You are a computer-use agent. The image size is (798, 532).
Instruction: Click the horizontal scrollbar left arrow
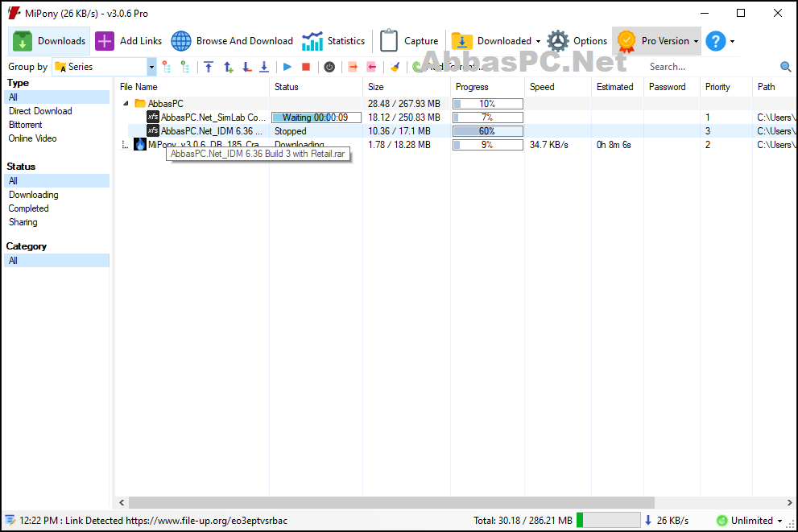click(122, 502)
